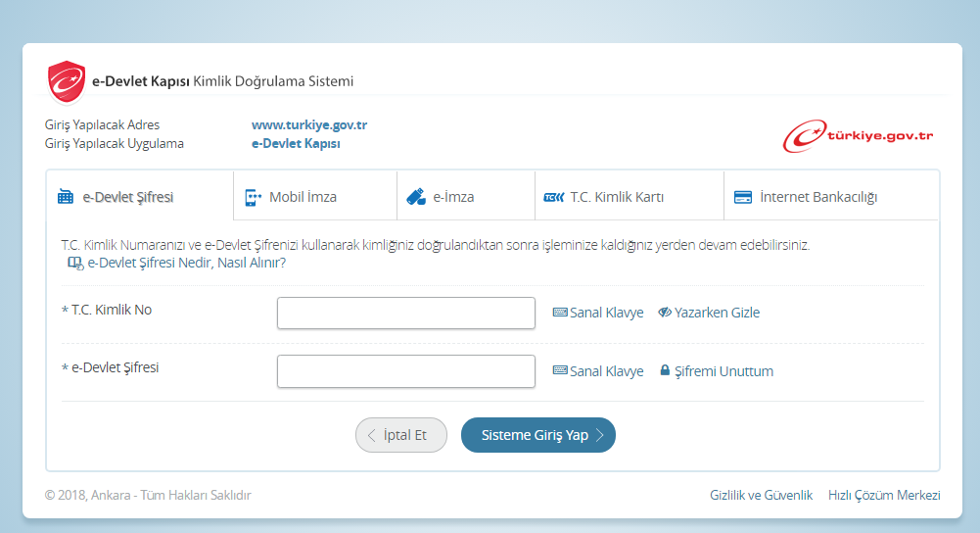Click the T.C. Kimlik Kartı card icon
Viewport: 980px width, 533px height.
tap(554, 197)
